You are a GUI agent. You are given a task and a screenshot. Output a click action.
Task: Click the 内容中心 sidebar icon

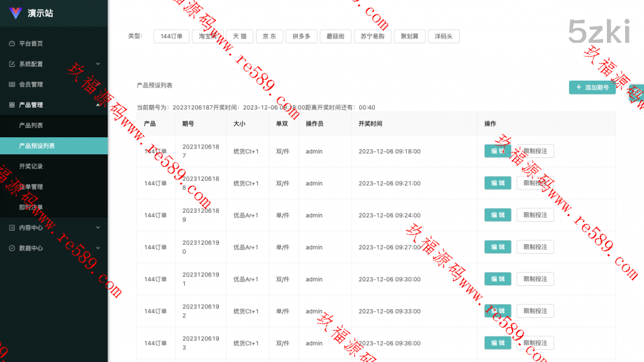click(12, 228)
